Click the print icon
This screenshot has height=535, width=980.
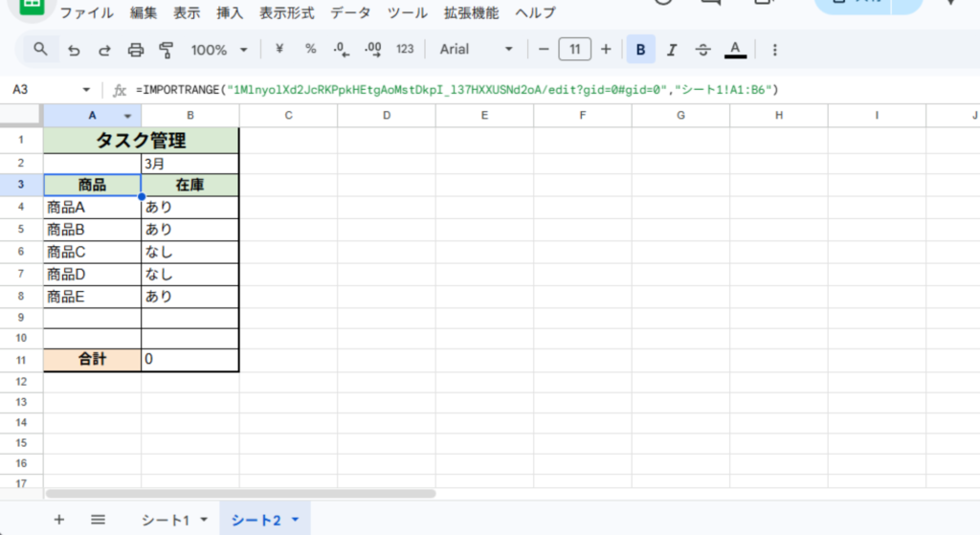pyautogui.click(x=136, y=49)
